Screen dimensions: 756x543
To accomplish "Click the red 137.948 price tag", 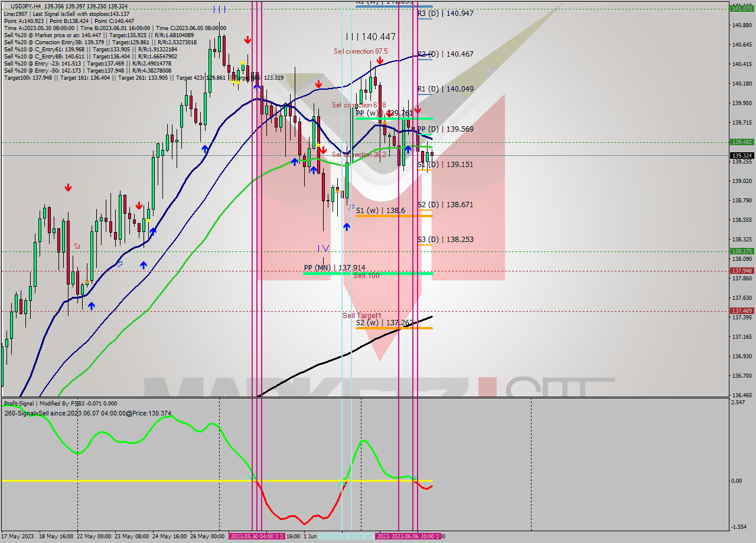I will (x=742, y=271).
